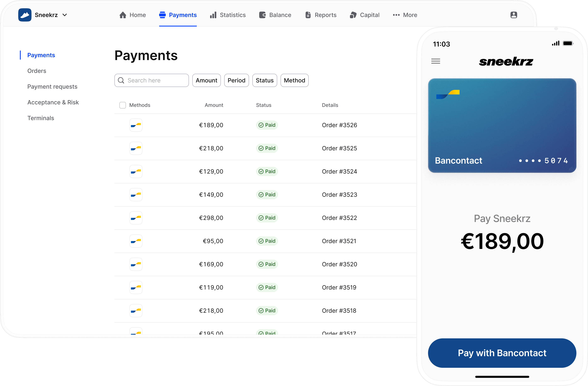Click Bancontact icon for Order #3518
This screenshot has height=386, width=588.
coord(136,311)
